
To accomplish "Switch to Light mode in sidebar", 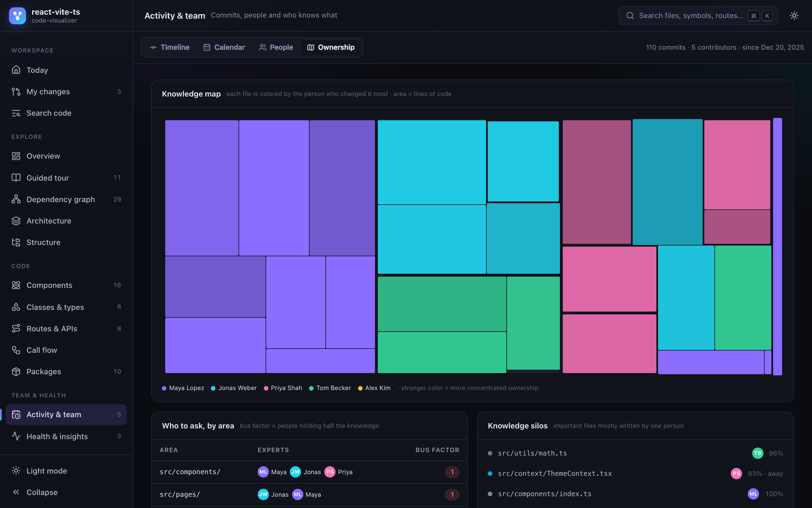I will (67, 471).
